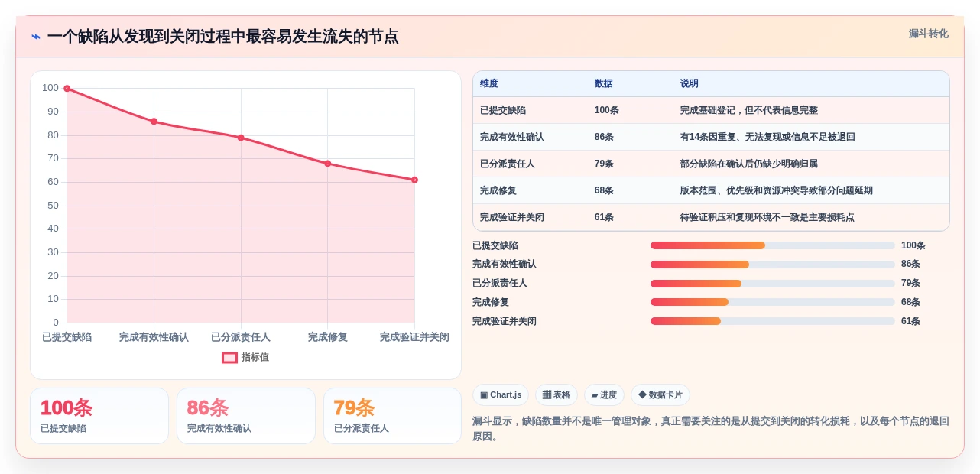980x474 pixels.
Task: Click the 79条 progress bar for 已分派责任人
Action: point(773,284)
